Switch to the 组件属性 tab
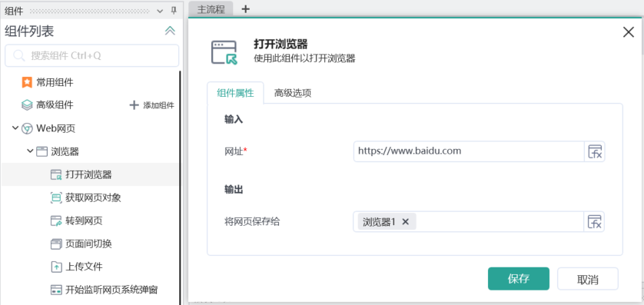Viewport: 644px width, 305px height. (235, 93)
